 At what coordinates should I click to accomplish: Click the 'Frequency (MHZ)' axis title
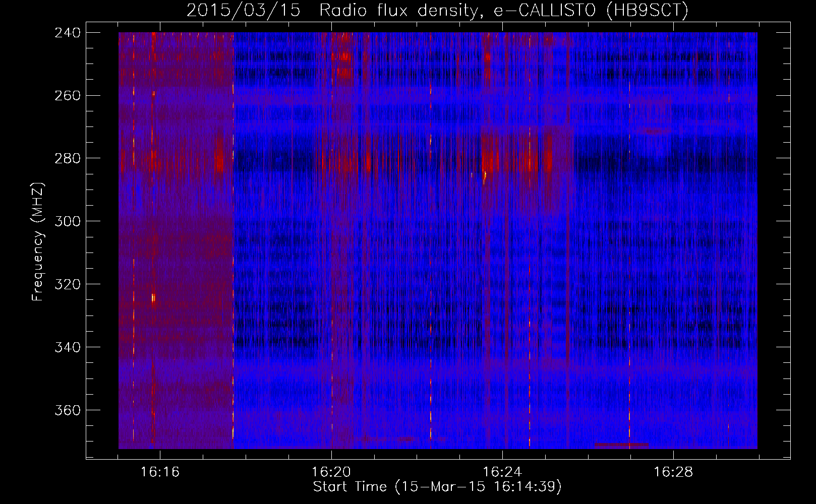[38, 242]
